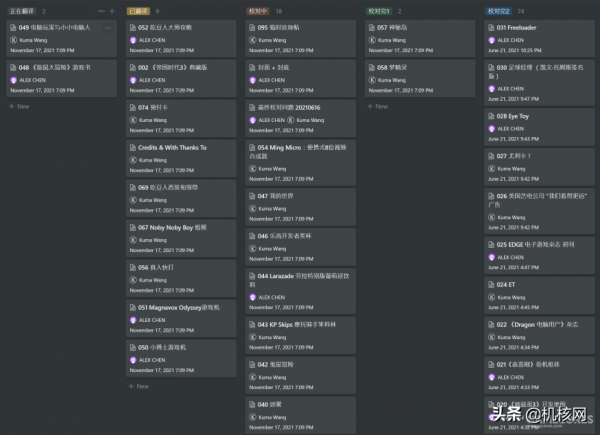The image size is (600, 435).
Task: Open card Credits & With Thanks To
Action: click(x=172, y=147)
